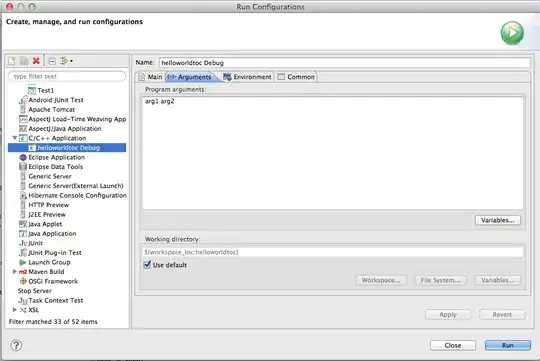Toggle the Use default working directory checkbox

click(x=147, y=265)
